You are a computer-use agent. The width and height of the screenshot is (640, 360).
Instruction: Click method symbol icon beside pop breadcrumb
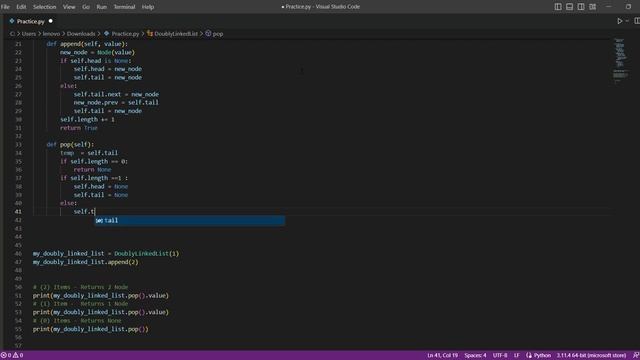[x=208, y=33]
